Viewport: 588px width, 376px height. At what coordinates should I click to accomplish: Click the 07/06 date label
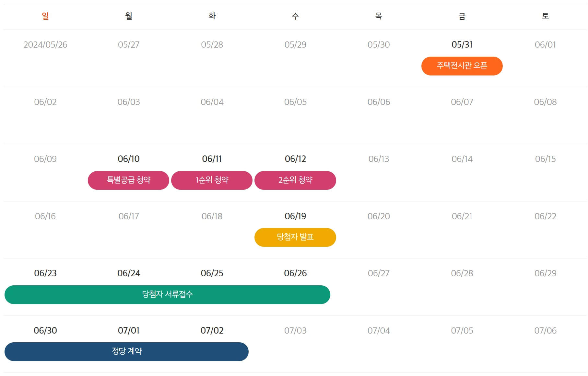[545, 330]
